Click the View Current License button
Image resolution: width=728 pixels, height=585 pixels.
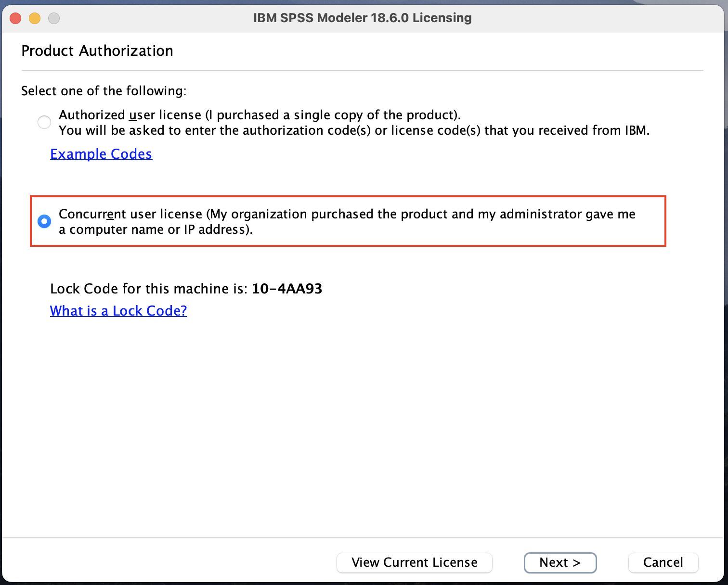pyautogui.click(x=415, y=562)
